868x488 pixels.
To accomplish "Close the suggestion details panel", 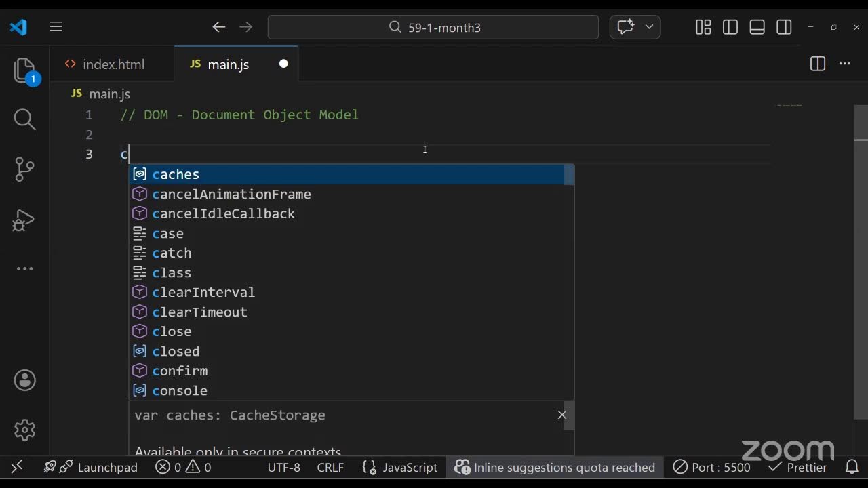I will (x=562, y=415).
